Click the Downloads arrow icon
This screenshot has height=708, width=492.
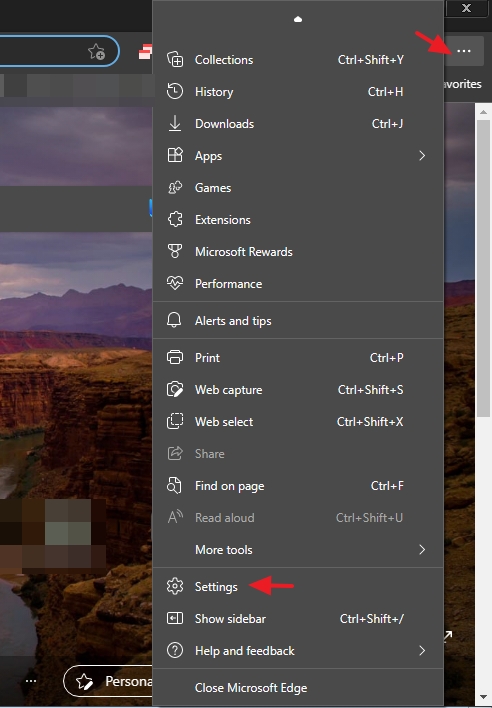[x=175, y=123]
